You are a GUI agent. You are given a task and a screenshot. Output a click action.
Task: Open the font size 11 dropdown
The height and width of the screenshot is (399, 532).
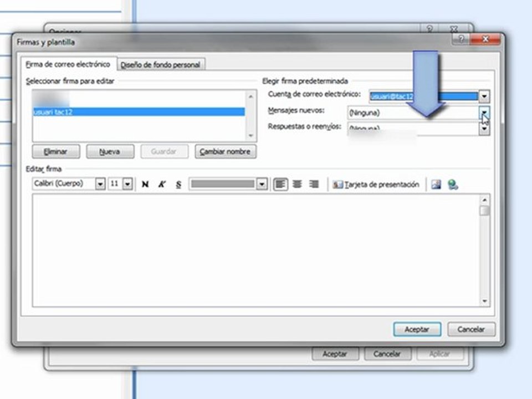(127, 184)
